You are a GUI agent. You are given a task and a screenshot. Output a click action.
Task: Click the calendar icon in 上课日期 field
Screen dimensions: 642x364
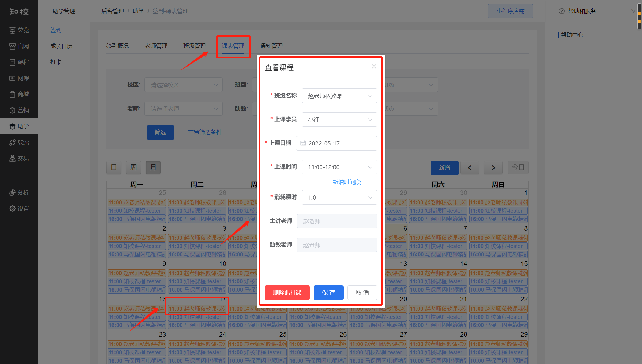303,143
